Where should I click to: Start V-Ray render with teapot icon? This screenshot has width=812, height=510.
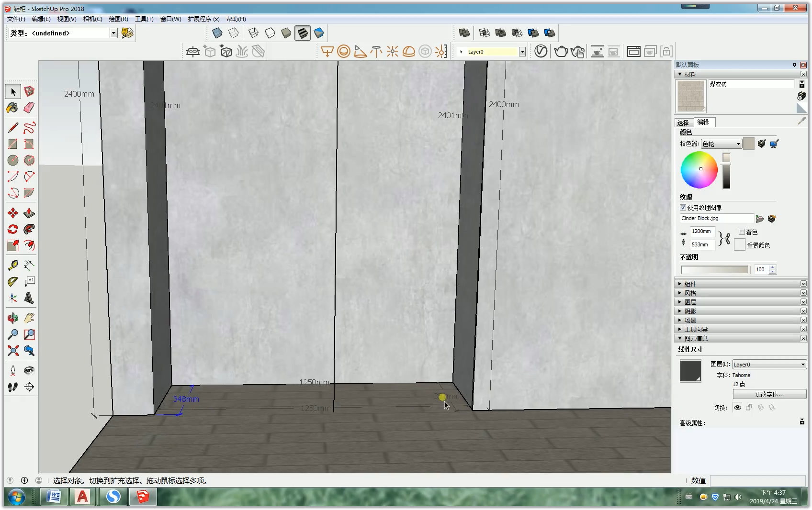coord(561,51)
